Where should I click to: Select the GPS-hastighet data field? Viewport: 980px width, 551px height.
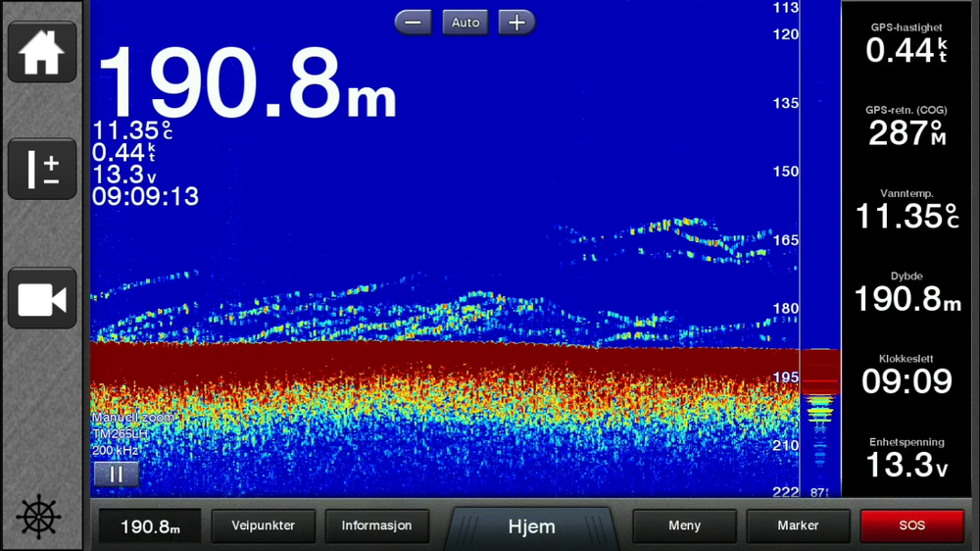click(x=906, y=44)
